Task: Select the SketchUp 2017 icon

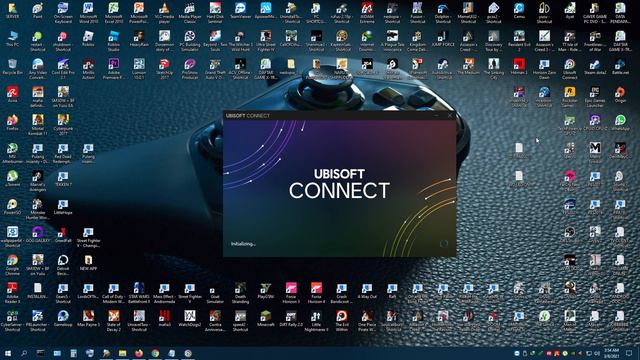Action: [x=164, y=69]
